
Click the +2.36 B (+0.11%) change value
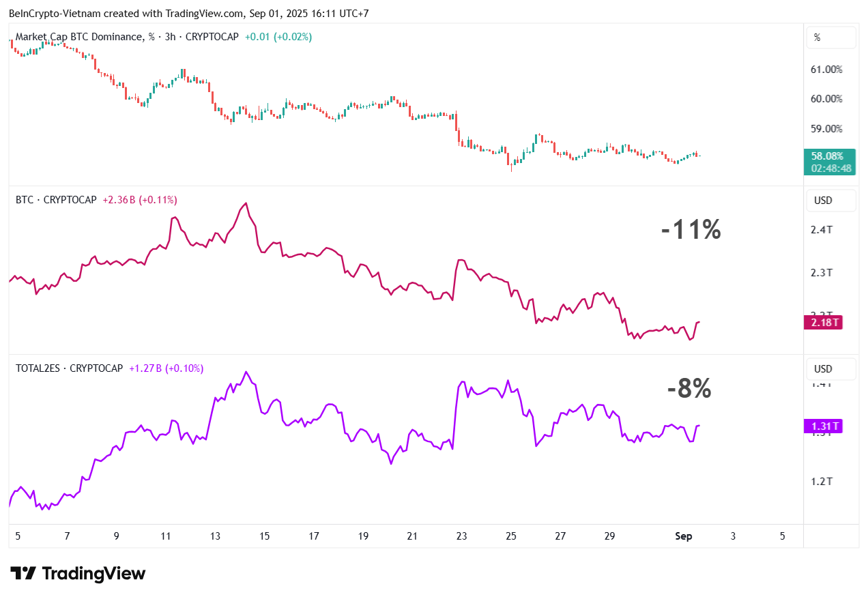[x=140, y=200]
